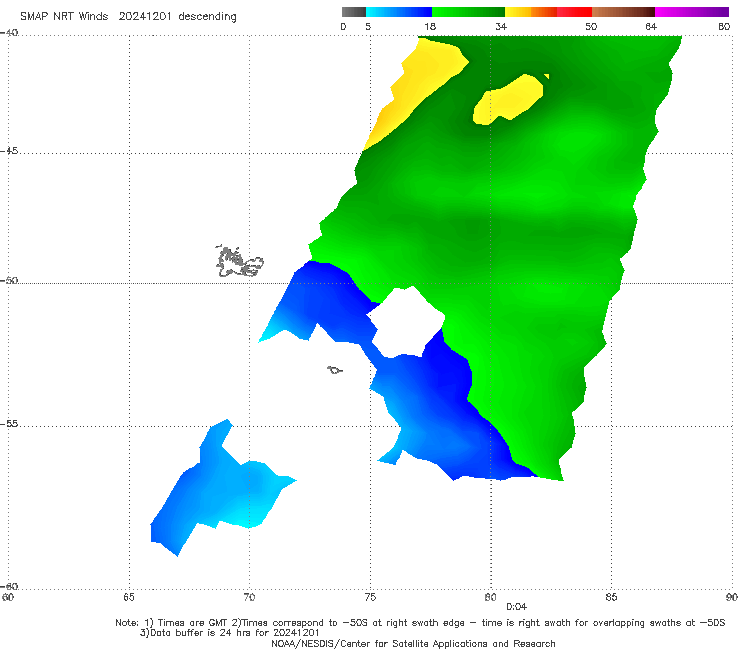Click the color bar label '50'

click(591, 26)
